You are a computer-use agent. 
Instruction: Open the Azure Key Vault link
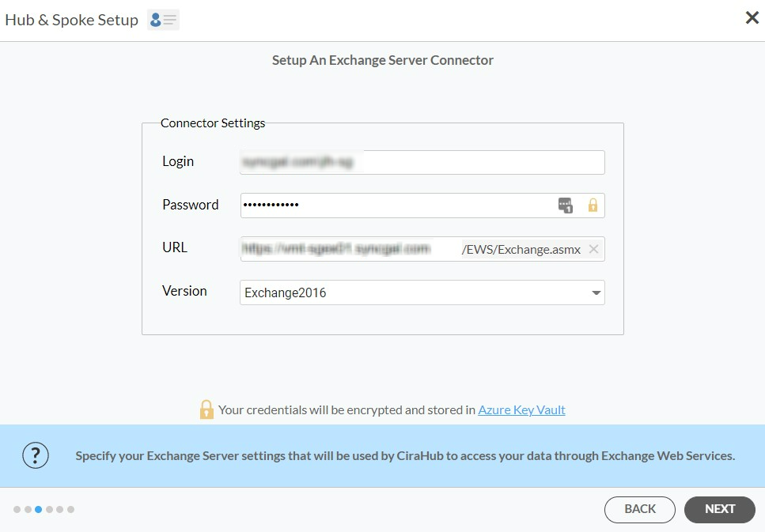pyautogui.click(x=521, y=409)
